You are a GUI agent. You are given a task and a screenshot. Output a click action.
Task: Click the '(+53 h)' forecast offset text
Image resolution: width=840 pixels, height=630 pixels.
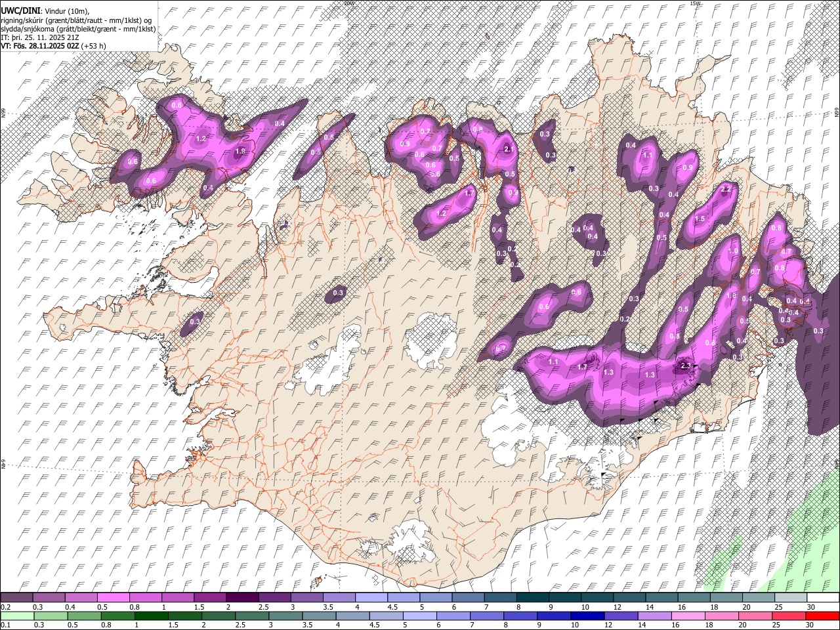94,46
